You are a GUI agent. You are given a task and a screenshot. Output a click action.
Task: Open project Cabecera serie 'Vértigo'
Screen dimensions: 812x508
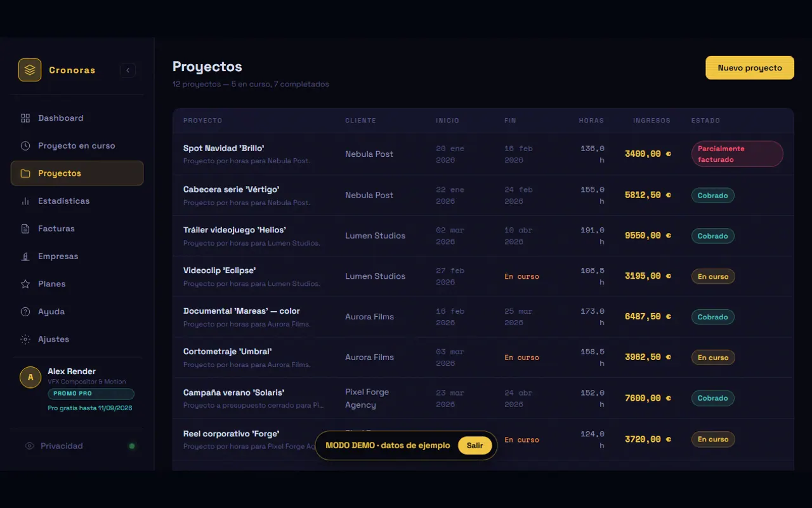click(232, 189)
